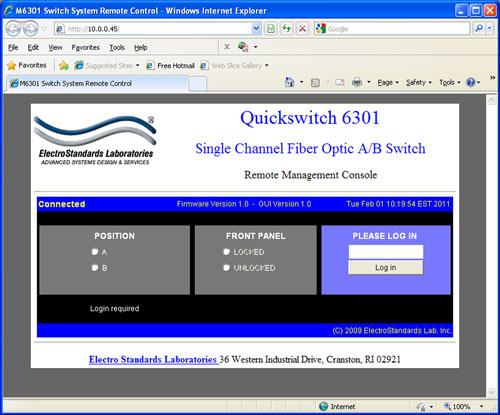Screen dimensions: 500x415
Task: Select the LOCKED front panel option
Action: (226, 252)
